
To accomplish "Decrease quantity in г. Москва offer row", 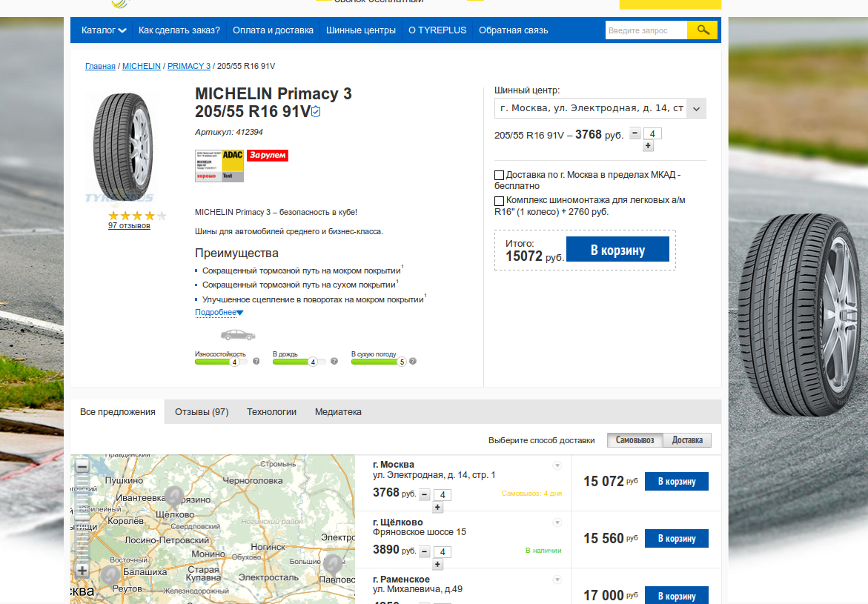I will 425,495.
